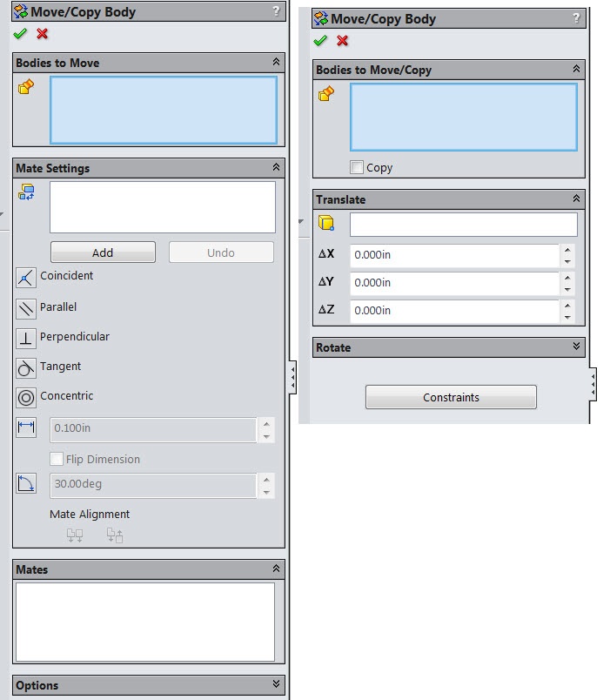Click the Delta X input field
Image resolution: width=610 pixels, height=700 pixels.
455,255
